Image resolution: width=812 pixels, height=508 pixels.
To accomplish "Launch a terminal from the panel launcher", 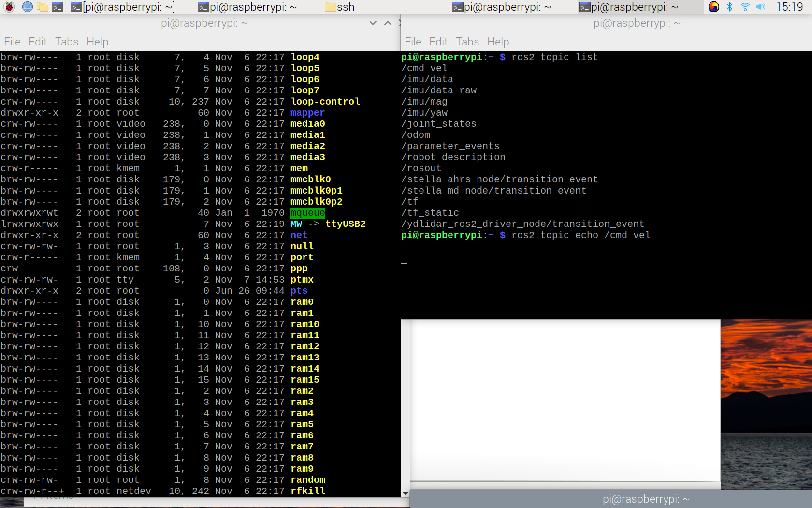I will [x=58, y=7].
